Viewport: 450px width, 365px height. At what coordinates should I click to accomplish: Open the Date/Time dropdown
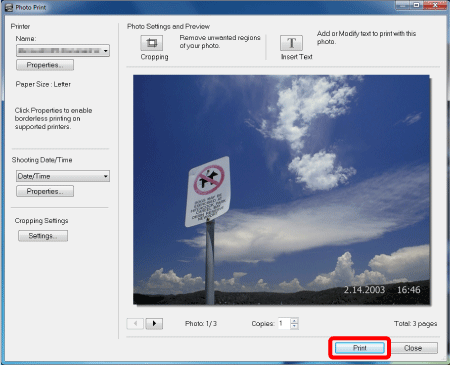tap(63, 176)
